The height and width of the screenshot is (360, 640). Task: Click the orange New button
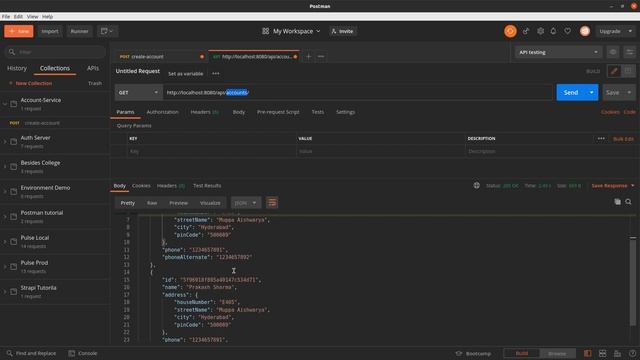coord(19,31)
